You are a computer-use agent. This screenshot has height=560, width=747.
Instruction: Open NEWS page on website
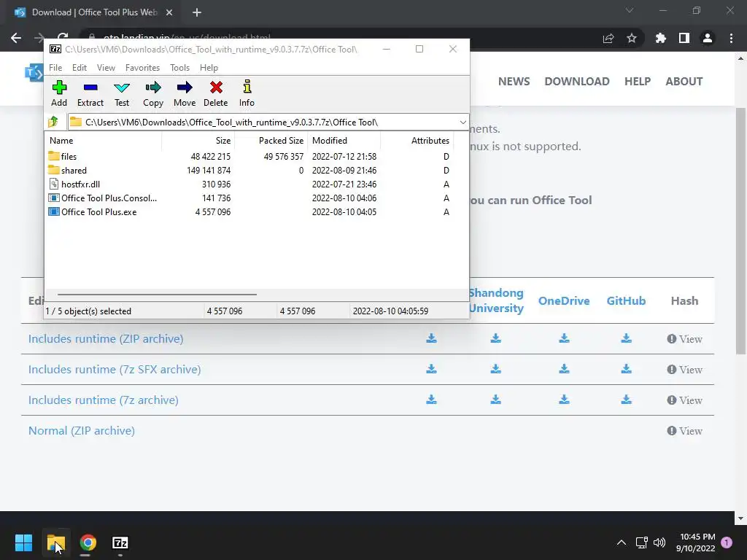click(x=514, y=82)
